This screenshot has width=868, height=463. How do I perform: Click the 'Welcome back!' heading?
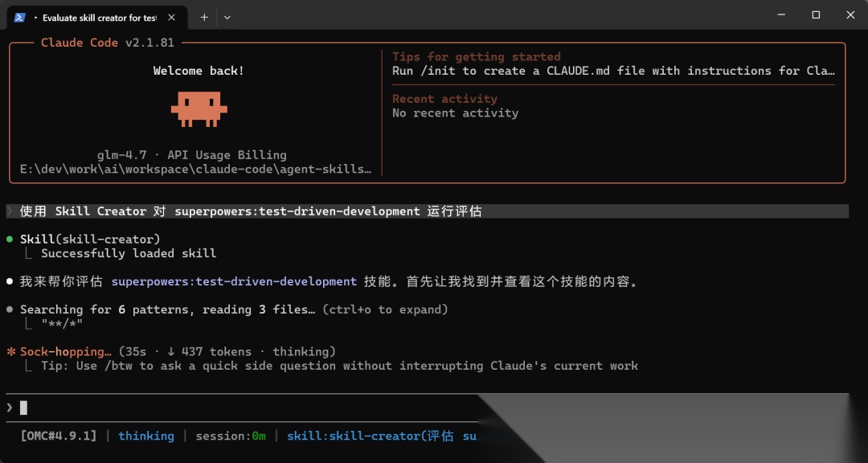click(x=199, y=71)
